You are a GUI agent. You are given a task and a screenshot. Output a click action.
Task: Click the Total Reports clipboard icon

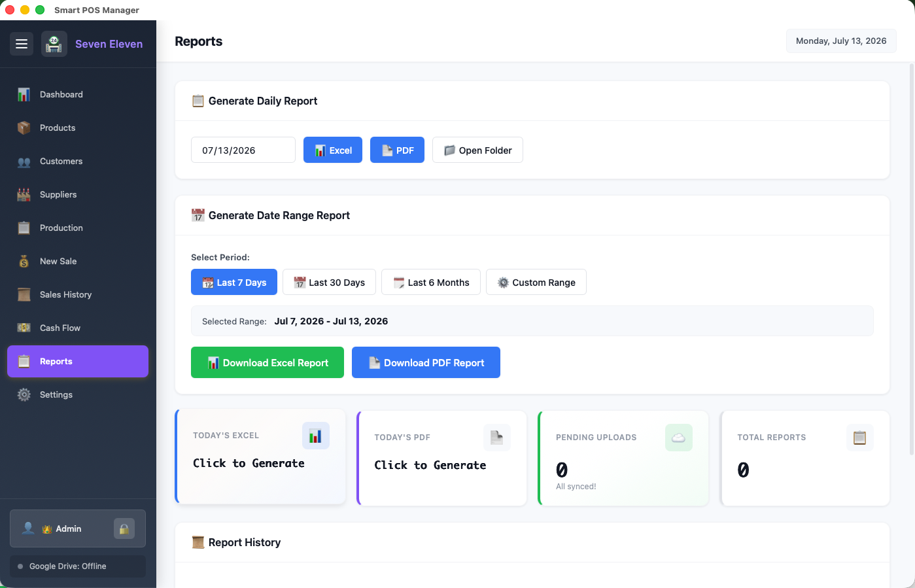860,438
